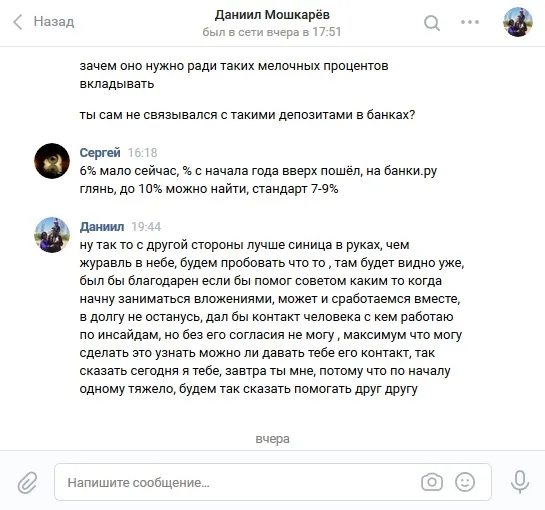Open the three-dots actions menu
Image resolution: width=545 pixels, height=510 pixels.
click(x=470, y=22)
